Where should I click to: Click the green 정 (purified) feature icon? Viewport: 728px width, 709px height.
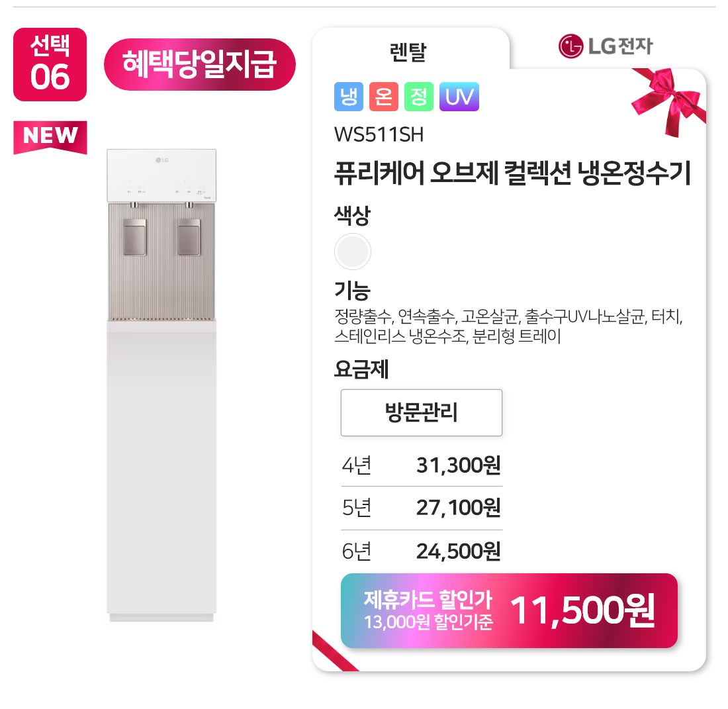418,97
